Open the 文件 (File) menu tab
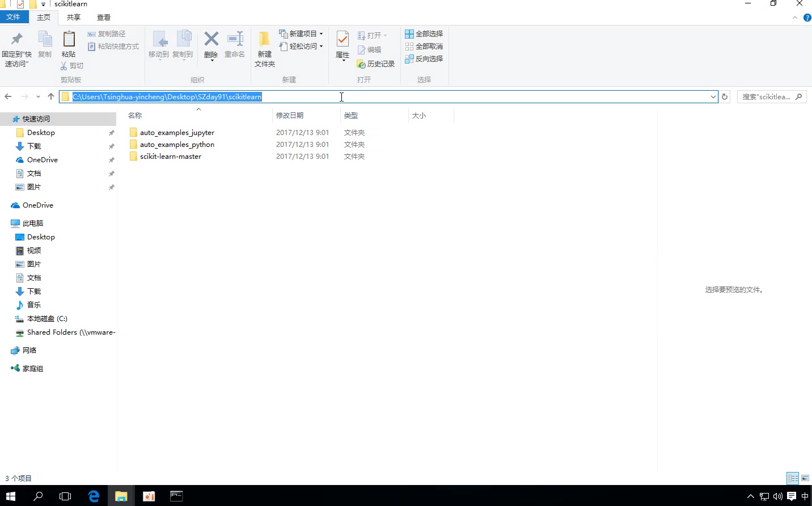This screenshot has height=506, width=812. point(14,17)
